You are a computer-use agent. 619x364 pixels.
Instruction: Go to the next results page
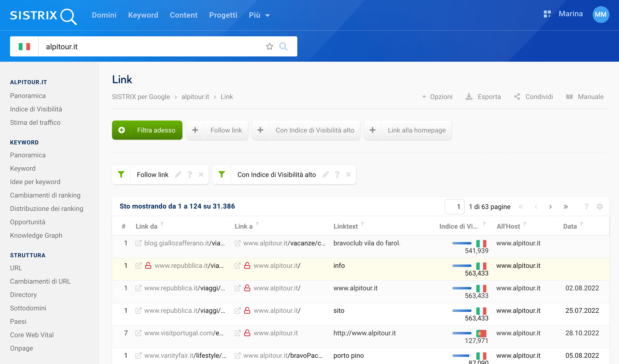coord(551,207)
